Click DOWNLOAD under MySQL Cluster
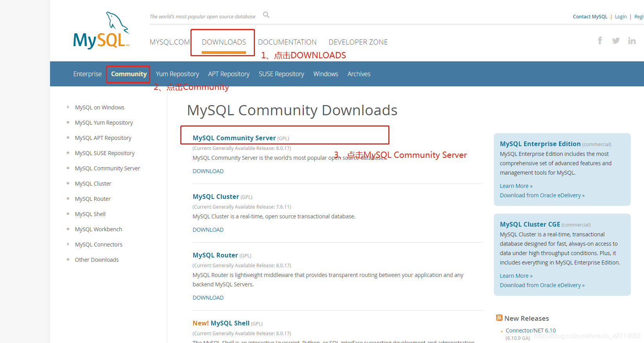Screen dimensions: 644x343 [208, 230]
